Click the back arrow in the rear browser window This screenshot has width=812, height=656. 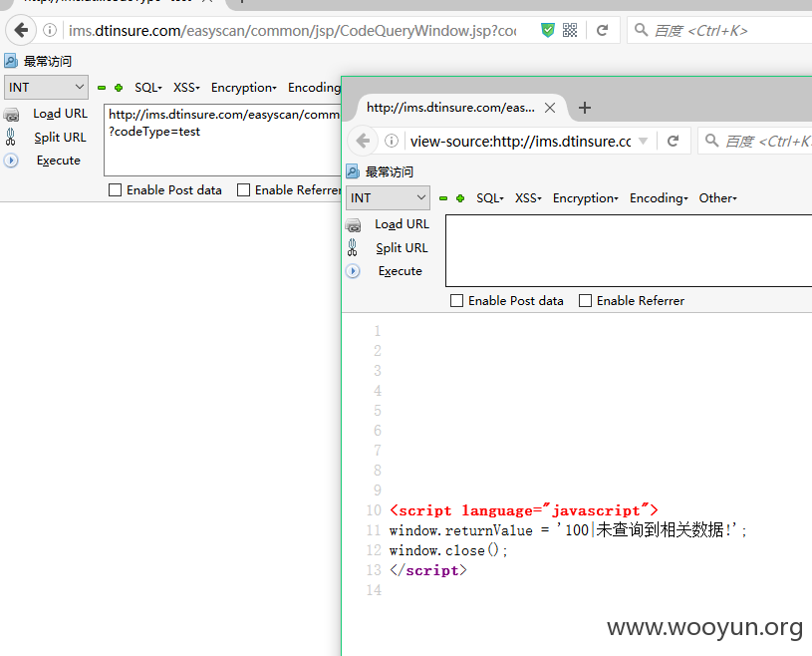coord(21,31)
